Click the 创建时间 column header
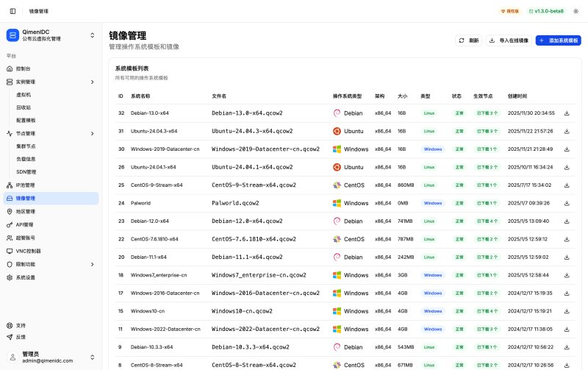This screenshot has height=370, width=588. pyautogui.click(x=517, y=96)
